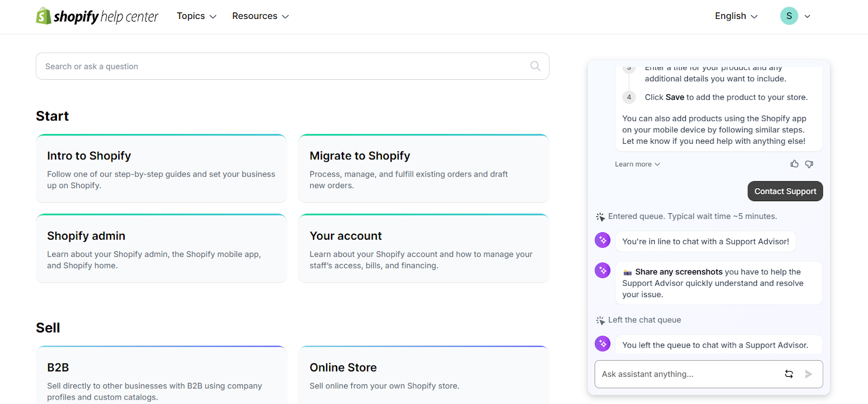Click the 'Share any screenshots' message
The height and width of the screenshot is (404, 868).
coord(719,283)
